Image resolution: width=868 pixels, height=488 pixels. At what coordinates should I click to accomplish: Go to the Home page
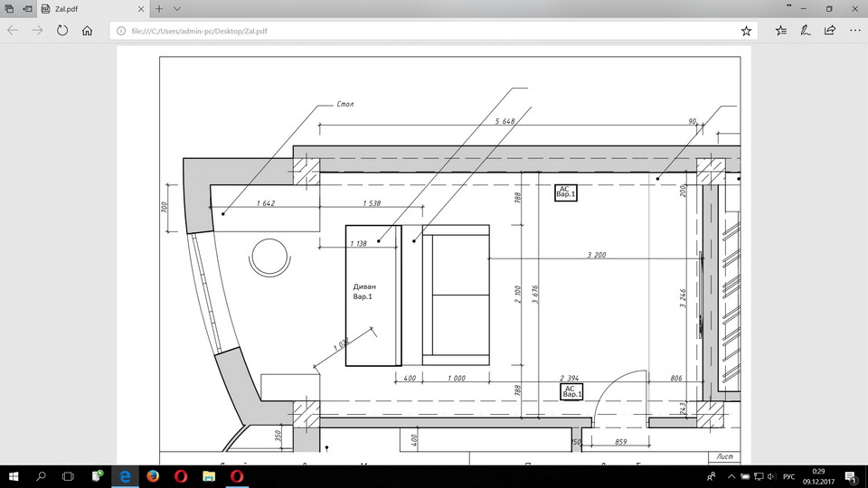87,30
